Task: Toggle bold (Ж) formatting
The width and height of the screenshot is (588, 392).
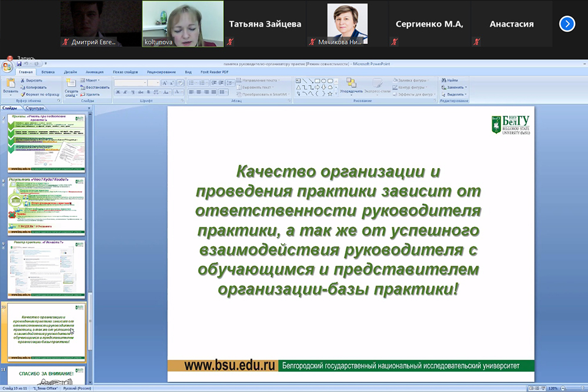Action: (x=118, y=92)
